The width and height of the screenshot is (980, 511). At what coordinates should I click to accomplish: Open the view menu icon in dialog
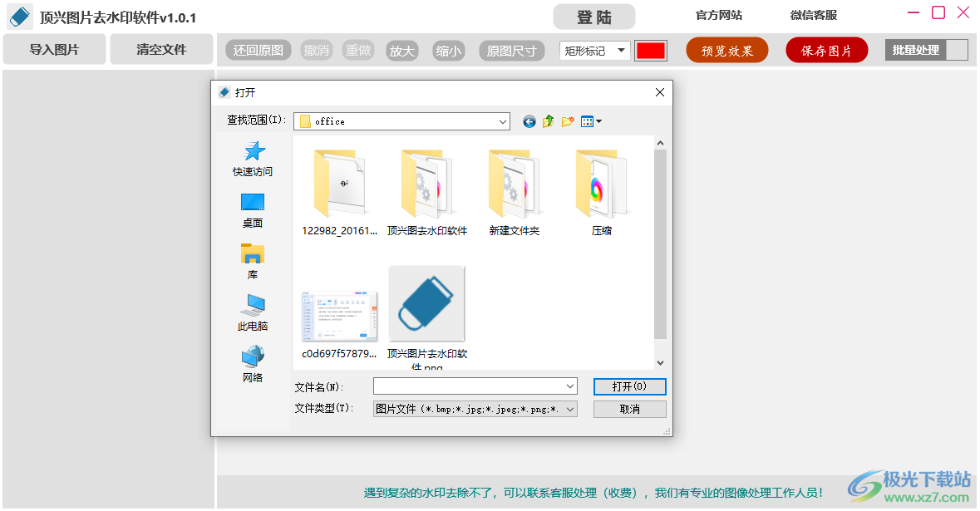(587, 121)
